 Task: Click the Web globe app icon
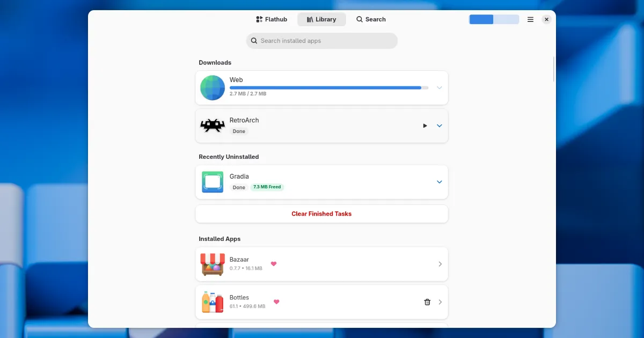pyautogui.click(x=213, y=88)
